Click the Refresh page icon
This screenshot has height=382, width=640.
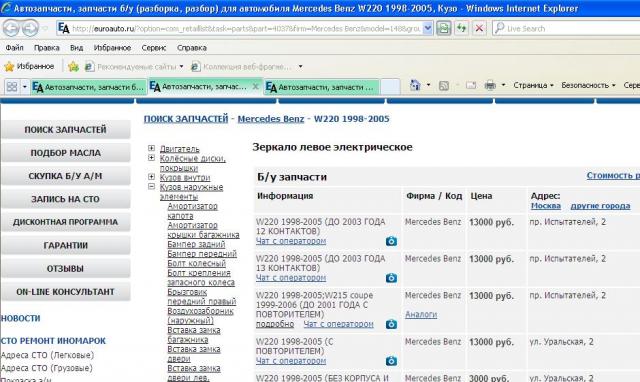click(462, 28)
